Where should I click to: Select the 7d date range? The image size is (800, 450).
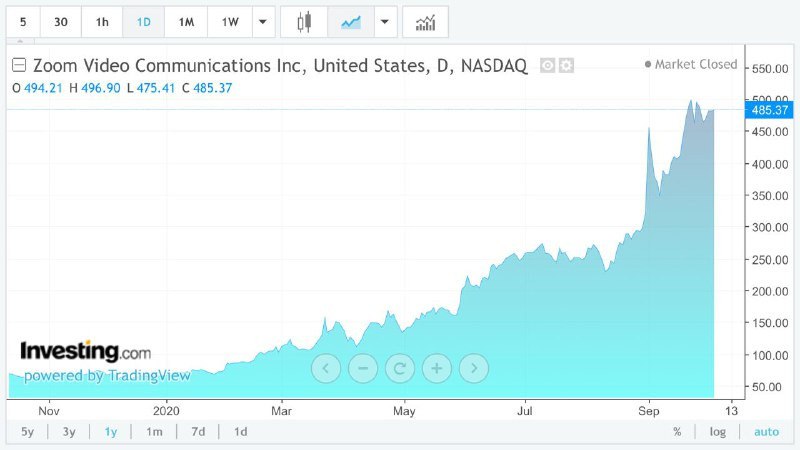198,432
